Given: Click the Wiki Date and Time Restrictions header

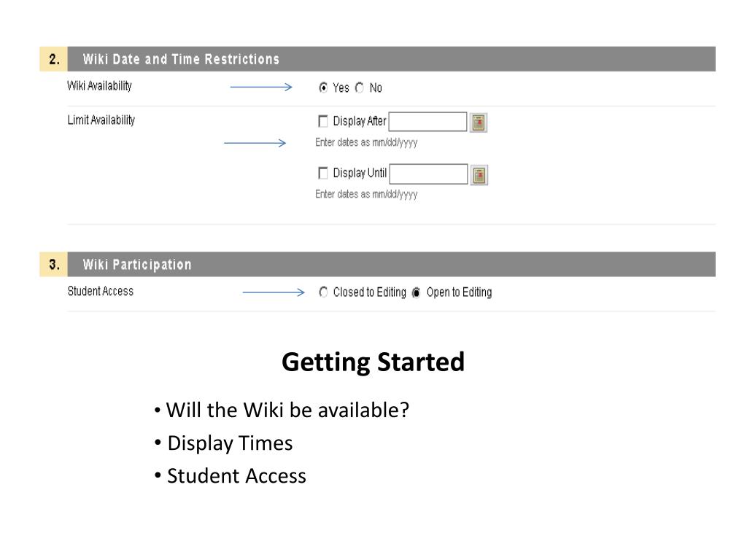Looking at the screenshot, I should pyautogui.click(x=392, y=59).
